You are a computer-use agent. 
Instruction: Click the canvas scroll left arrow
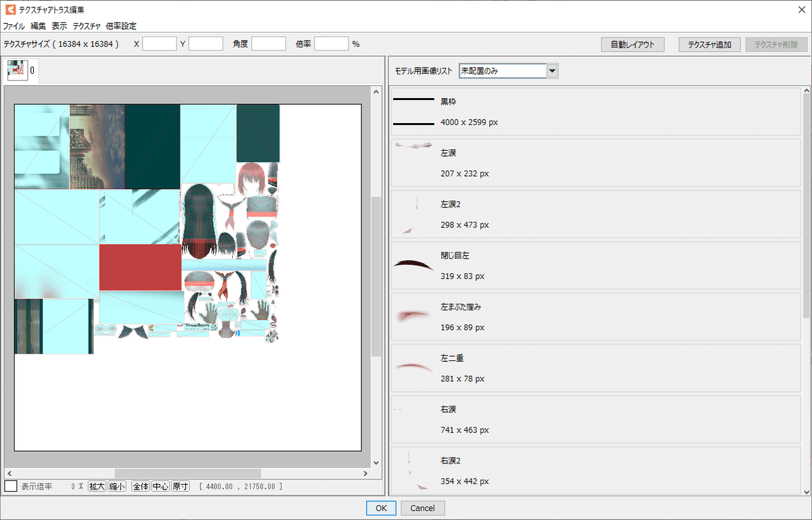click(8, 473)
